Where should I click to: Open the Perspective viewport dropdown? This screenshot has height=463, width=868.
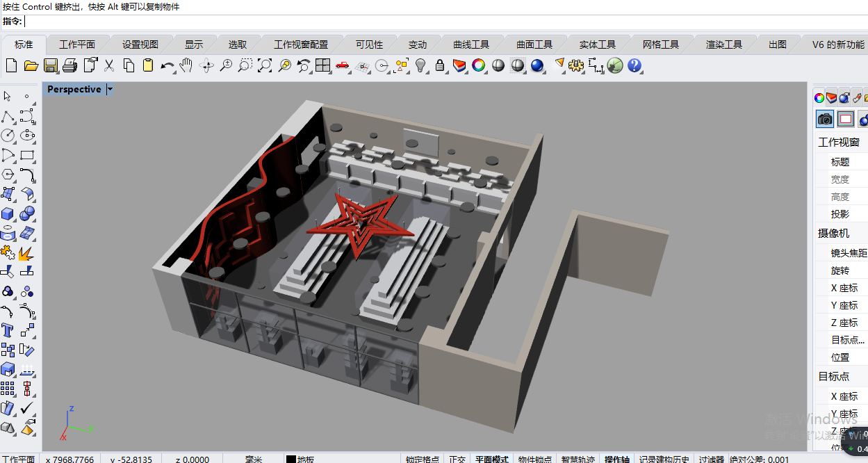point(109,89)
